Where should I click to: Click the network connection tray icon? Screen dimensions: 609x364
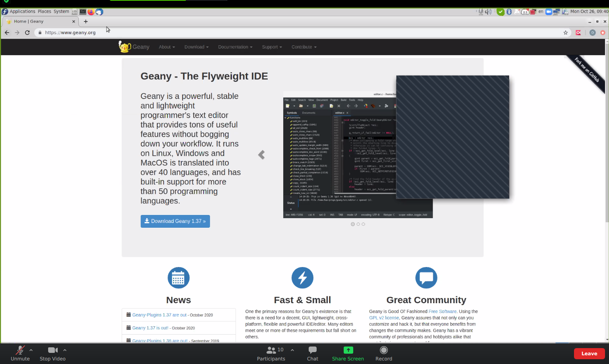(x=556, y=12)
